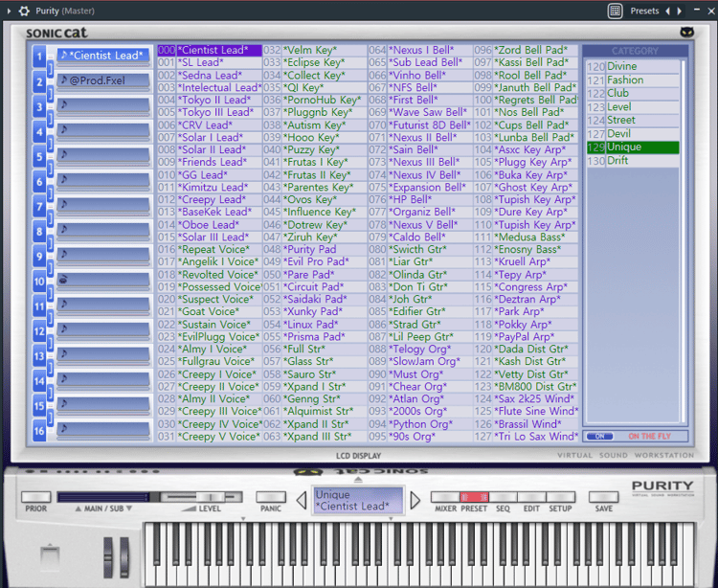
Task: Select channel 8 number button
Action: pyautogui.click(x=39, y=231)
